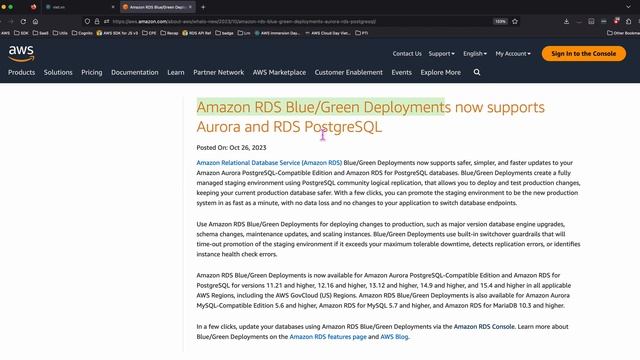Reload the page with the refresh icon
The width and height of the screenshot is (640, 360).
click(x=23, y=21)
